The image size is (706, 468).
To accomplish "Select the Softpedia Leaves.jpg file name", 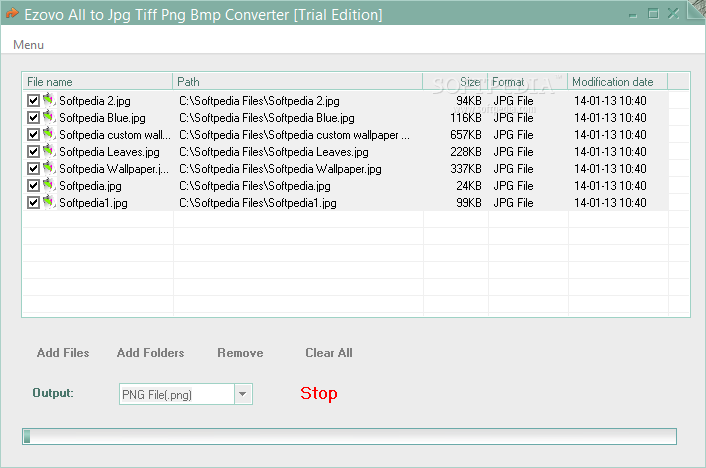I will click(x=109, y=152).
